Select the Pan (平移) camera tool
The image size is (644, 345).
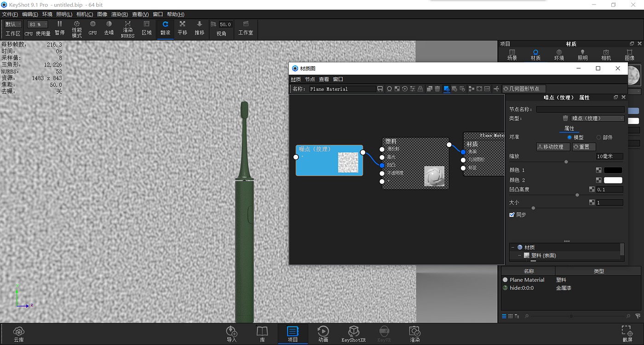[183, 28]
